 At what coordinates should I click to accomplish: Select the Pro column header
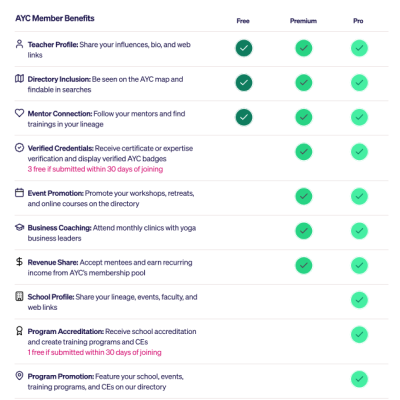point(358,21)
